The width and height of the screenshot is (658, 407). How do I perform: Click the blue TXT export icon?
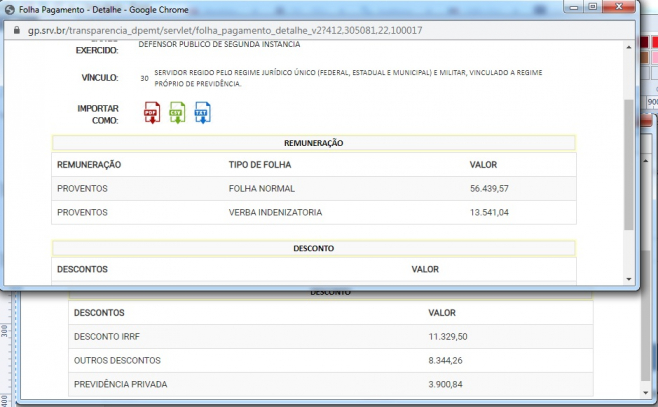[202, 112]
